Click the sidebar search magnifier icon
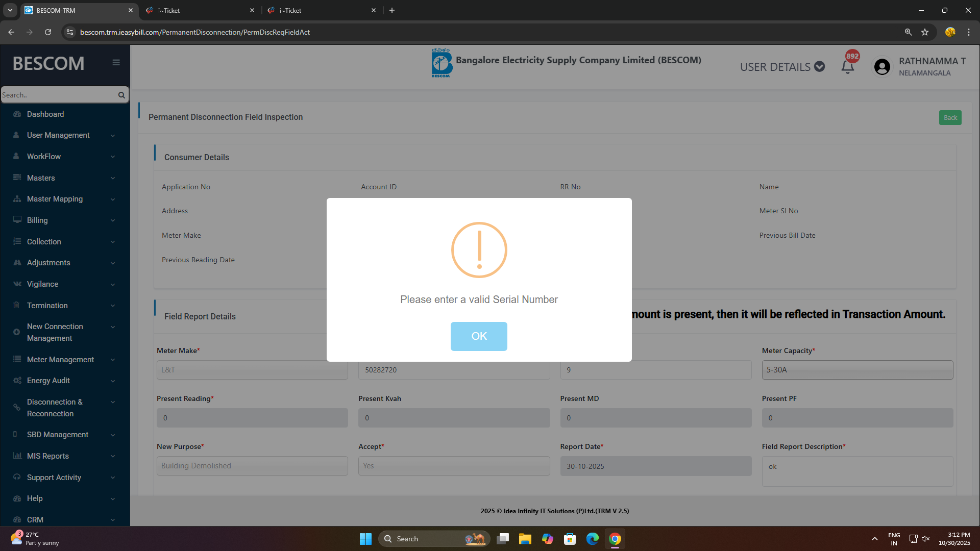Image resolution: width=980 pixels, height=551 pixels. 121,95
